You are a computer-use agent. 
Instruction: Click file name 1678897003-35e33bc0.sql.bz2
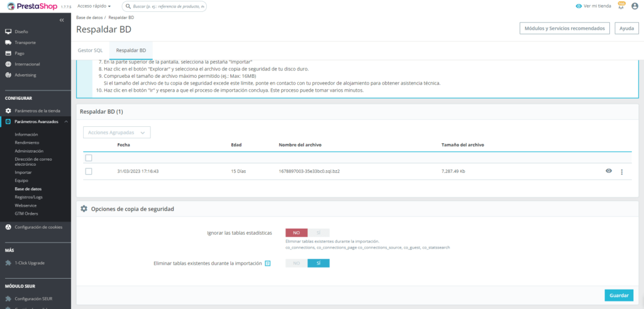[x=309, y=171]
